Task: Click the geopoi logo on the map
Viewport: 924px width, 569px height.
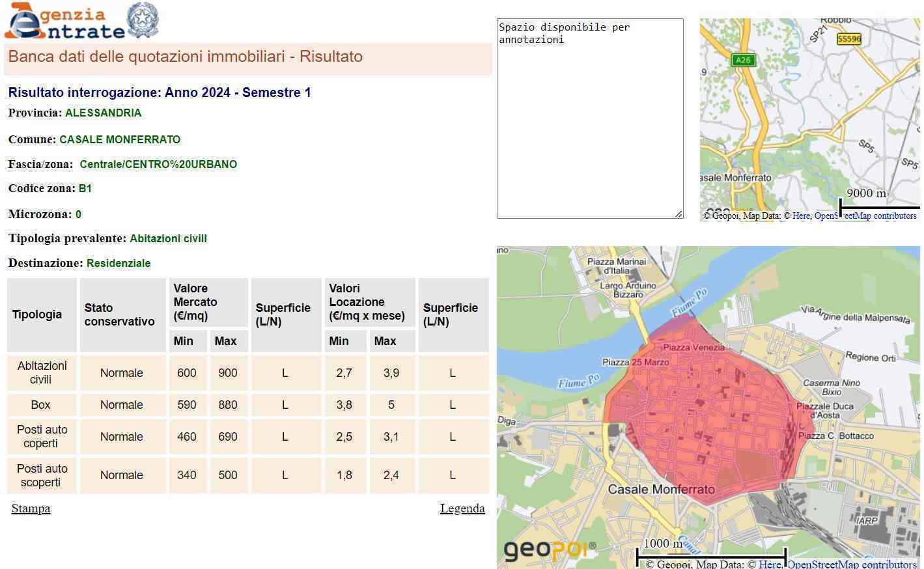Action: click(549, 550)
